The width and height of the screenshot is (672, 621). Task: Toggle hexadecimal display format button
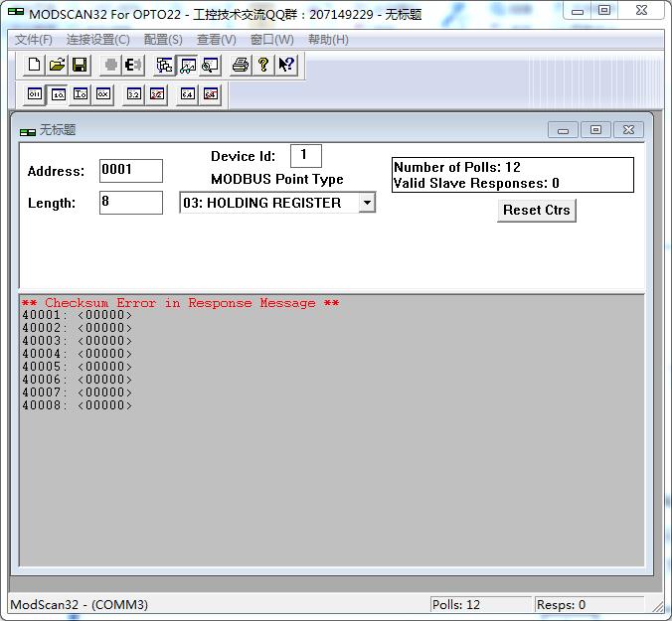(103, 94)
